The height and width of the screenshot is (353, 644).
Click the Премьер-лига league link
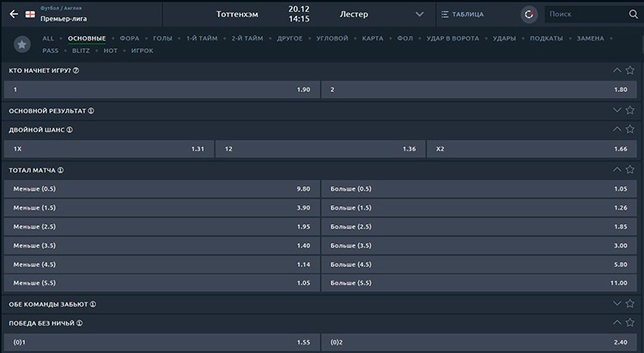coord(64,19)
